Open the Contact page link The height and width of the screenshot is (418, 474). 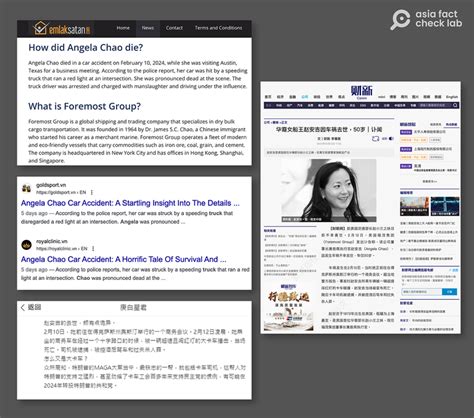pos(174,28)
